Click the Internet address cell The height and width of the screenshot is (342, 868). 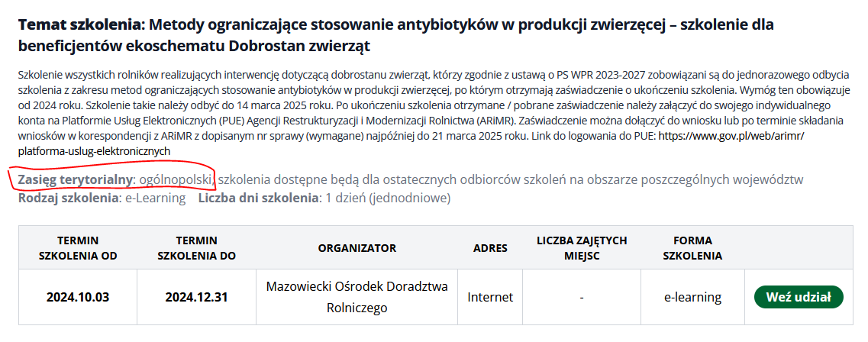490,297
